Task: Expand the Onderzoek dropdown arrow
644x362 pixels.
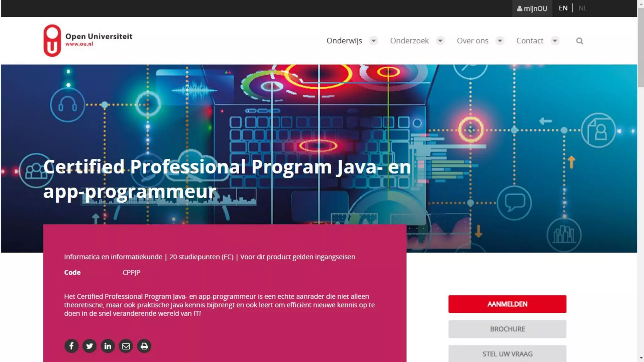Action: coord(440,41)
